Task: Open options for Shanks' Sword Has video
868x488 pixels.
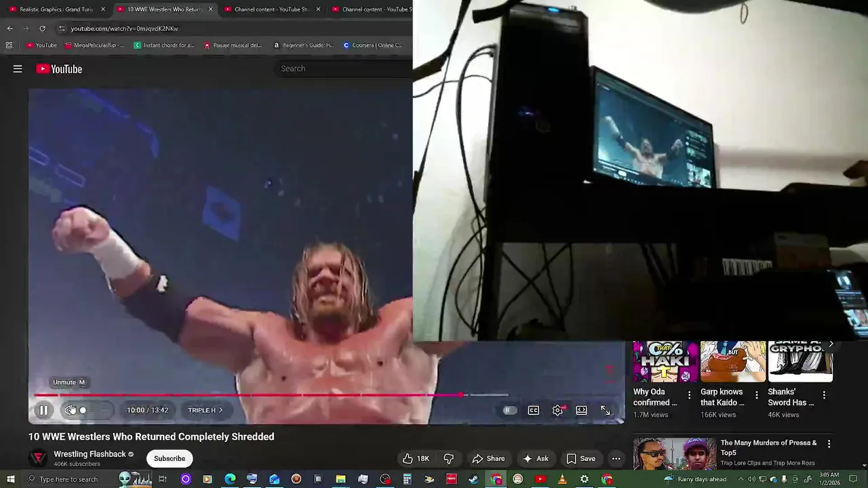Action: 824,395
